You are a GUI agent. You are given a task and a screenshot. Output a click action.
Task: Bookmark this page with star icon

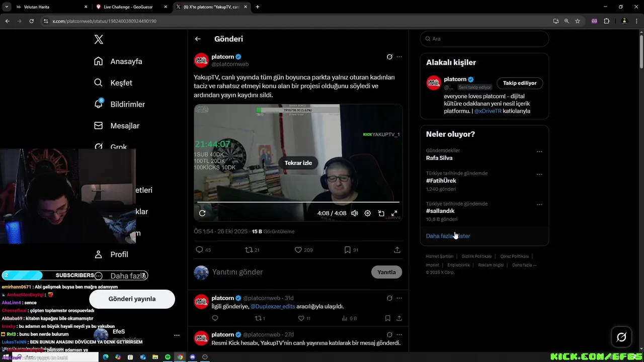coord(578,21)
